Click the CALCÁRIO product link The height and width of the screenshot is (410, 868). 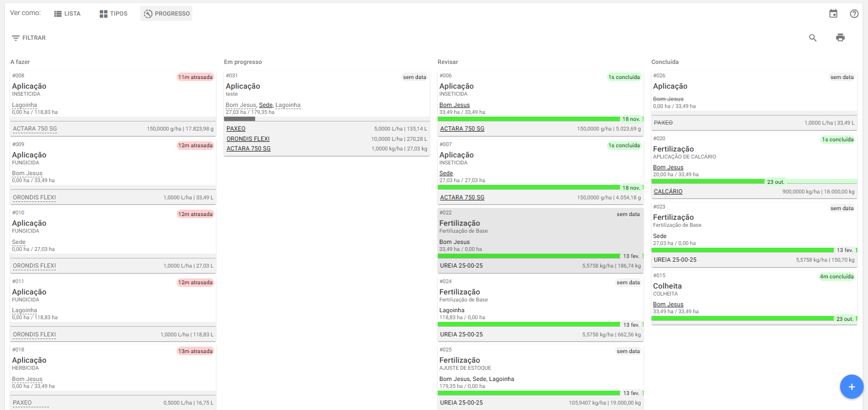(x=668, y=192)
